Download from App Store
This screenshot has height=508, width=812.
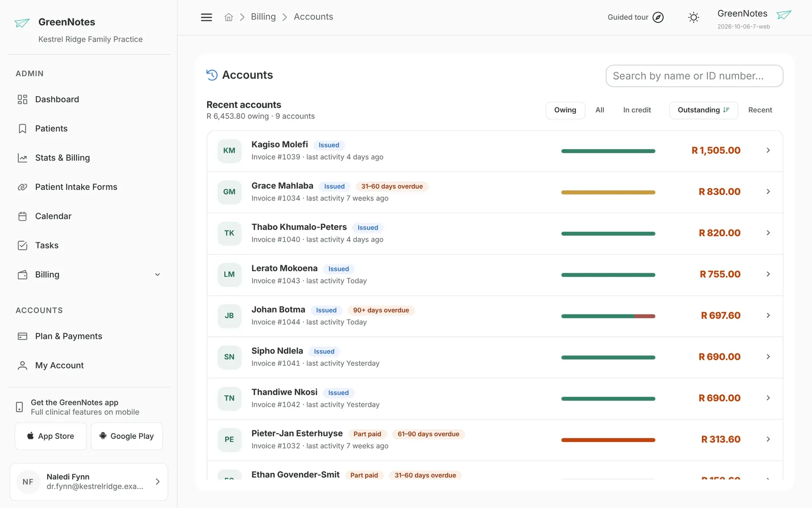51,436
